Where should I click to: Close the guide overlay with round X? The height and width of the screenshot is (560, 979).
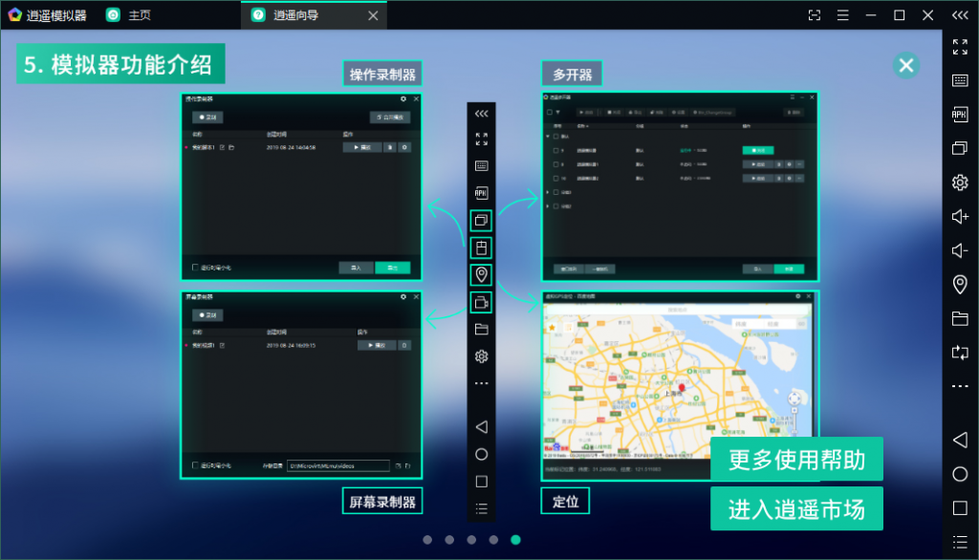(x=906, y=65)
